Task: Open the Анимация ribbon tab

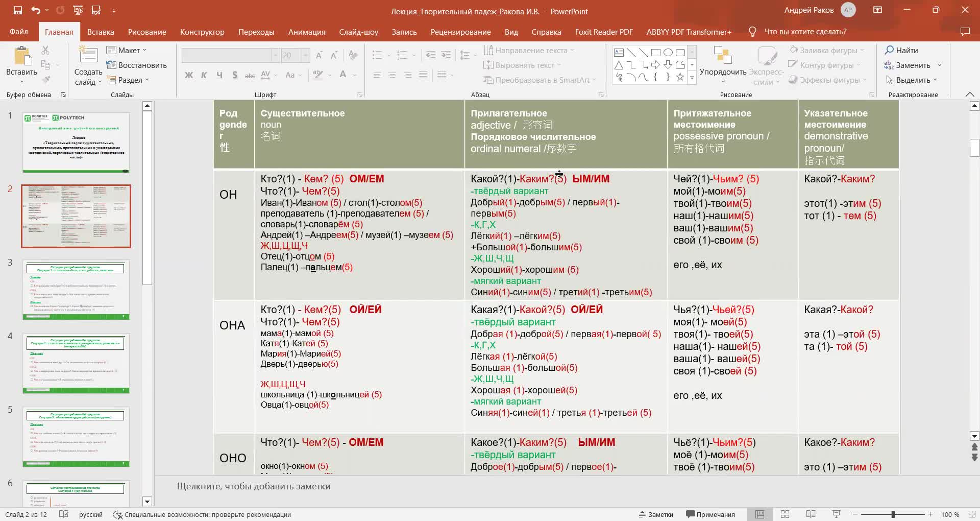Action: pos(307,32)
